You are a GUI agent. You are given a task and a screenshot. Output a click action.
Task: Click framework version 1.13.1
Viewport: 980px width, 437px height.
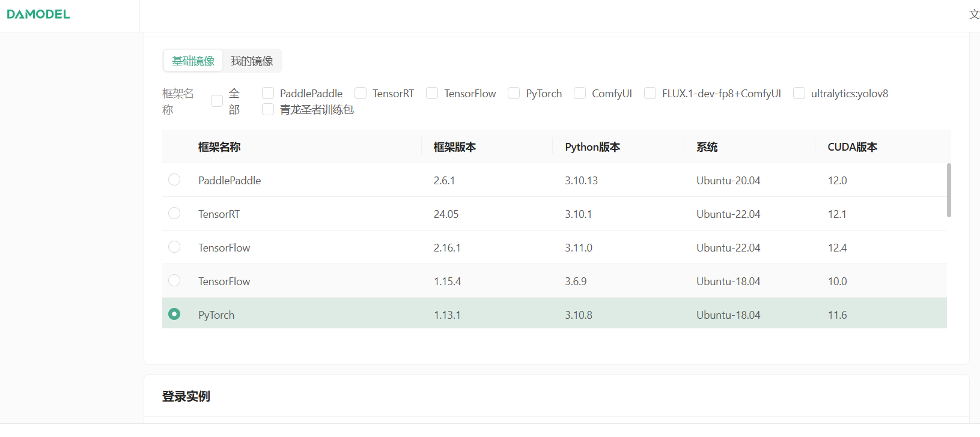tap(447, 315)
